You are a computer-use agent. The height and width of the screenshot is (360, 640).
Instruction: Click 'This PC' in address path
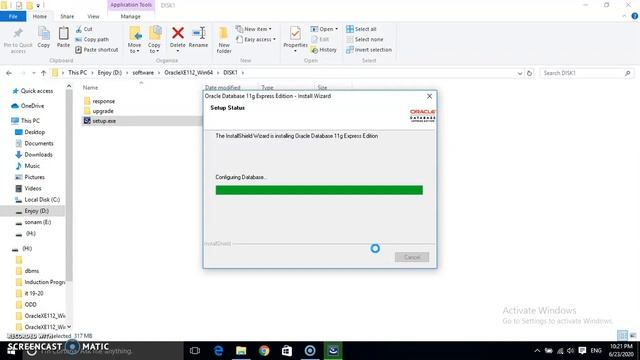point(78,73)
